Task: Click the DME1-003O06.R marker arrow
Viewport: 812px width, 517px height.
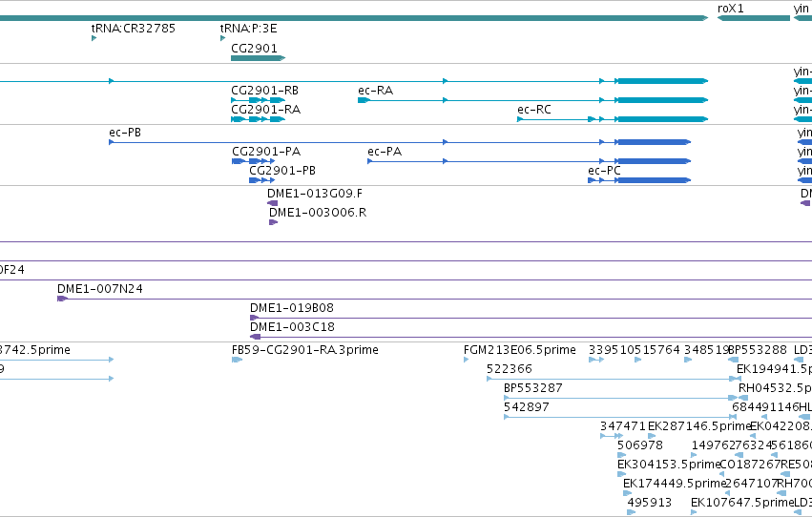Action: tap(274, 222)
